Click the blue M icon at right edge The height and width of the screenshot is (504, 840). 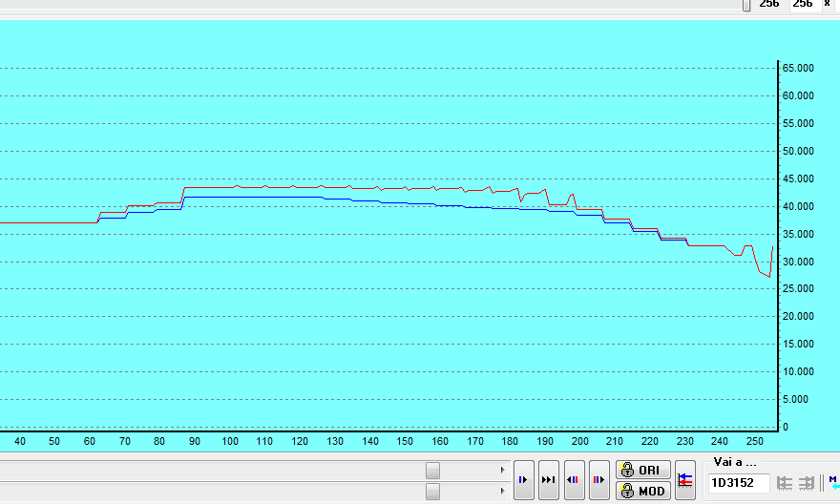(x=833, y=481)
